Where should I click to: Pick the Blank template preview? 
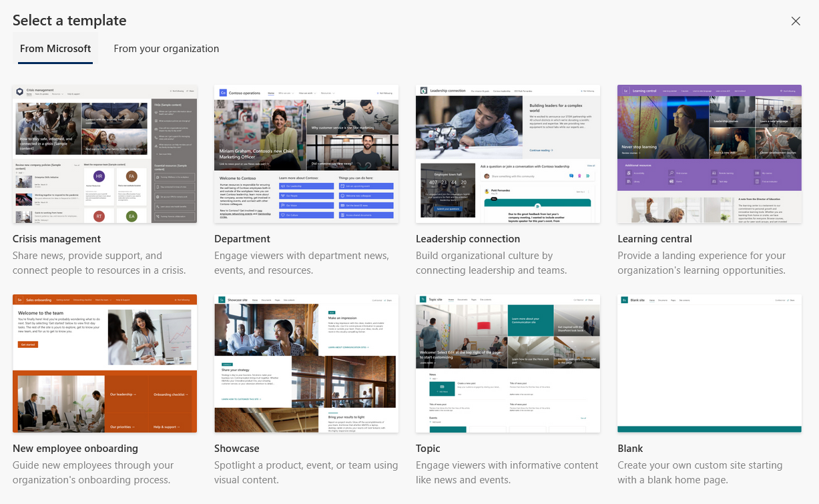click(x=710, y=364)
